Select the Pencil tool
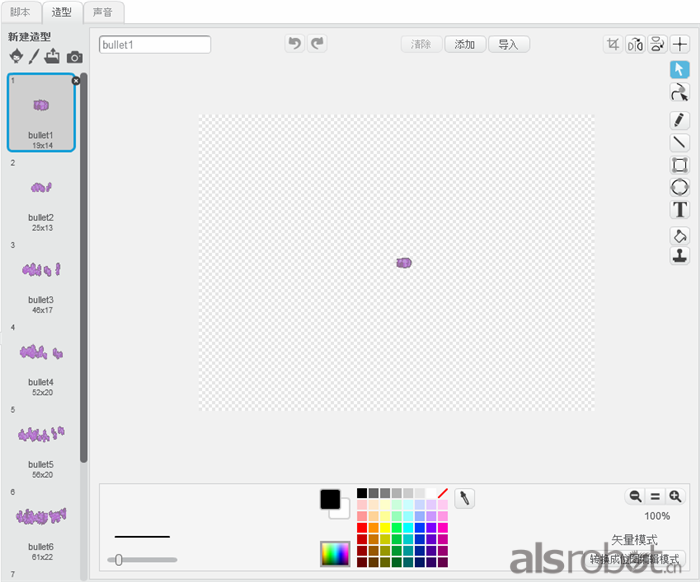The height and width of the screenshot is (582, 700). pos(679,120)
